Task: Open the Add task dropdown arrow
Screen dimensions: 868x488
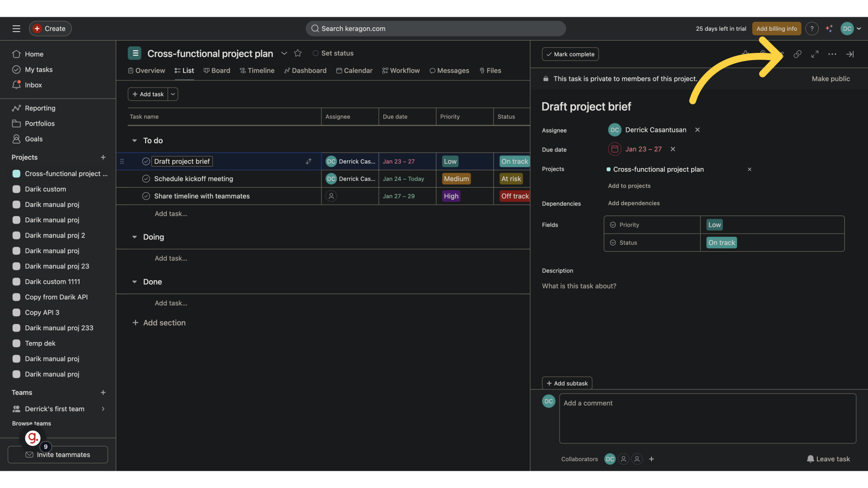Action: pyautogui.click(x=173, y=94)
